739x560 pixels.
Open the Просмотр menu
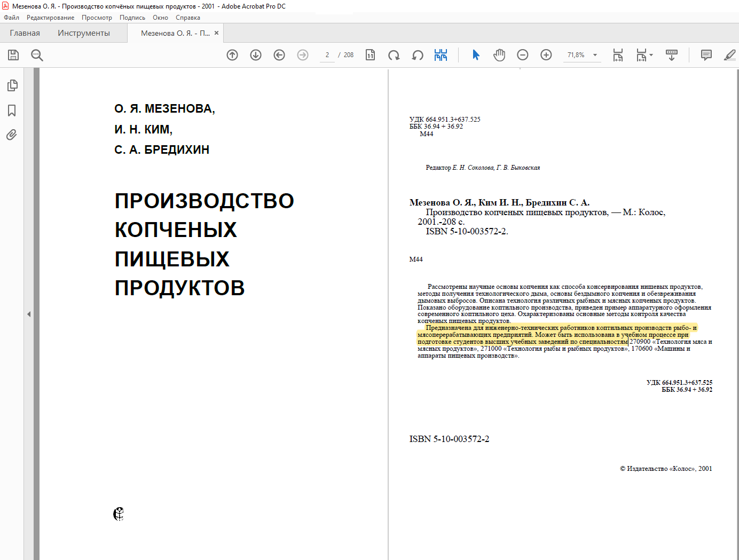(x=97, y=18)
